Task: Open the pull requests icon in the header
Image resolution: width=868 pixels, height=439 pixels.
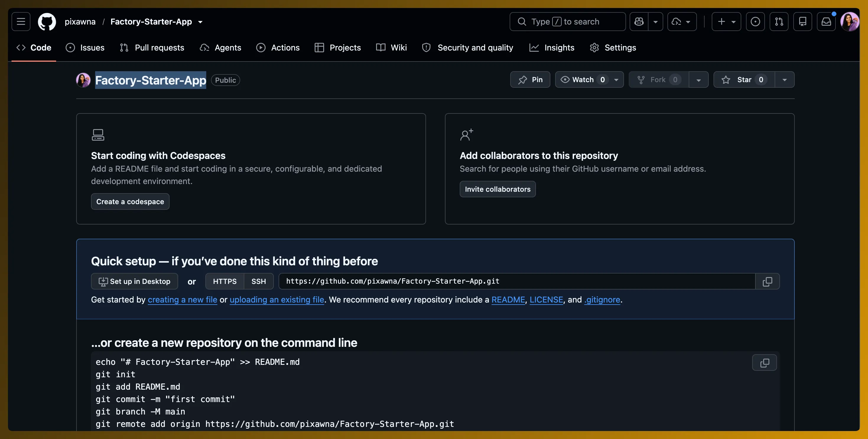Action: tap(779, 22)
